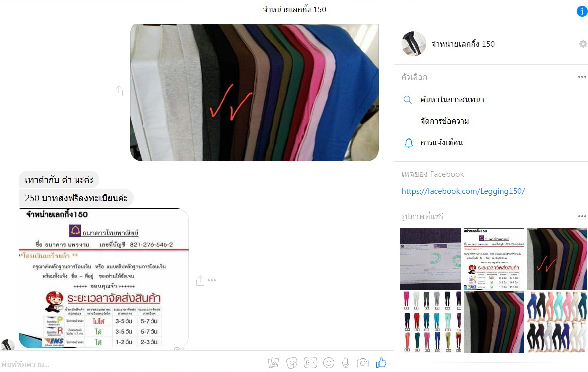Send a thumbs-up like
The image size is (588, 372).
[381, 362]
